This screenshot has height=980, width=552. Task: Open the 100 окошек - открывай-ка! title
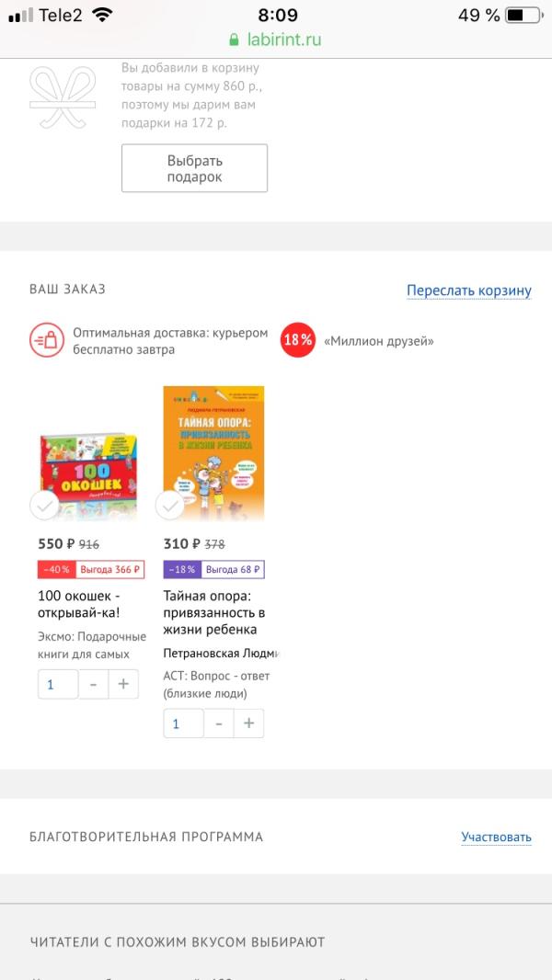pyautogui.click(x=79, y=604)
